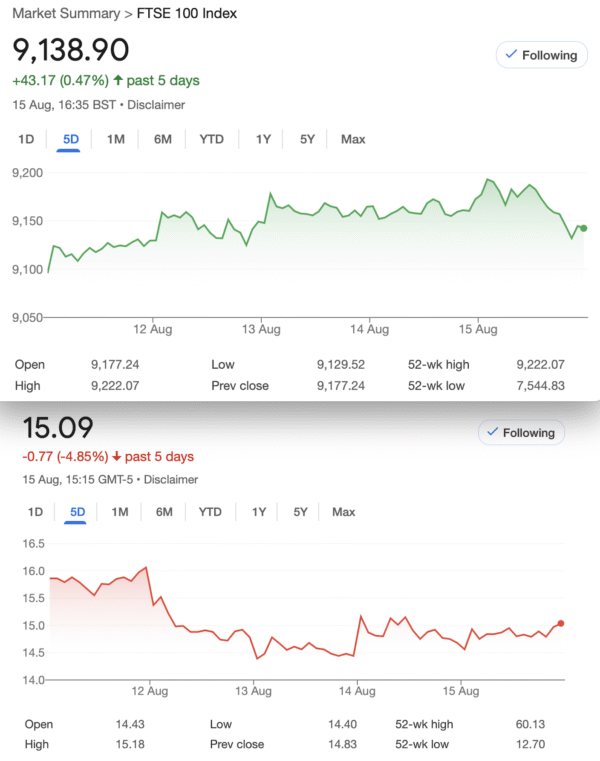Image resolution: width=600 pixels, height=761 pixels.
Task: Click lower card Prev close value 14.83
Action: coord(342,744)
